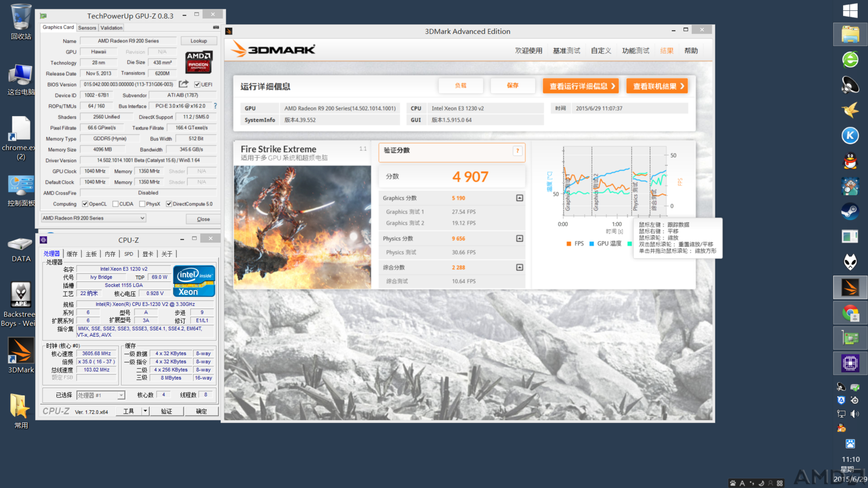Viewport: 868px width, 488px height.
Task: Switch to 3DMark in the taskbar
Action: 850,287
